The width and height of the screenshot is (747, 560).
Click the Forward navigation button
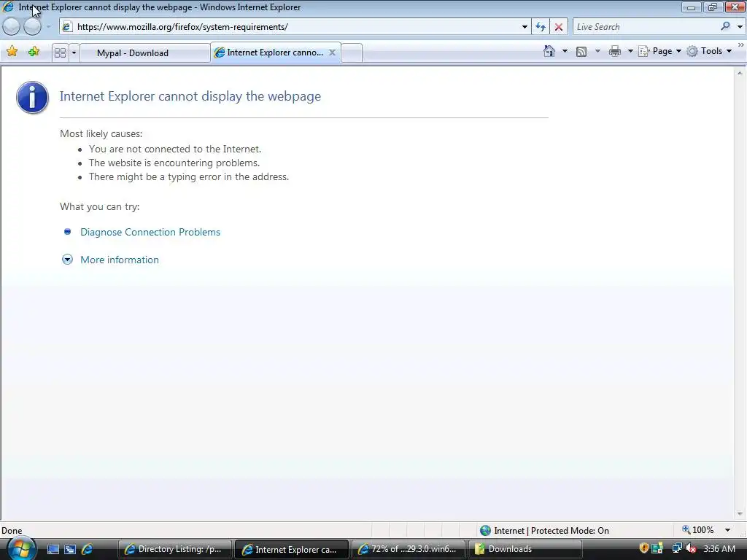(x=32, y=27)
